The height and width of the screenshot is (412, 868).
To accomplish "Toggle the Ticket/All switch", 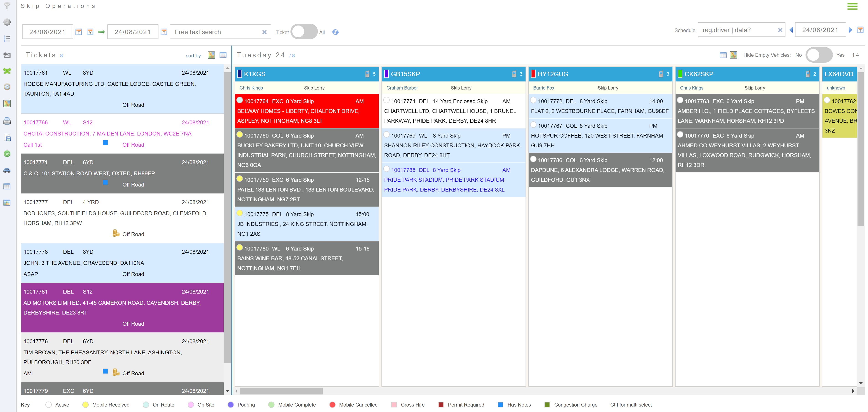I will click(304, 32).
